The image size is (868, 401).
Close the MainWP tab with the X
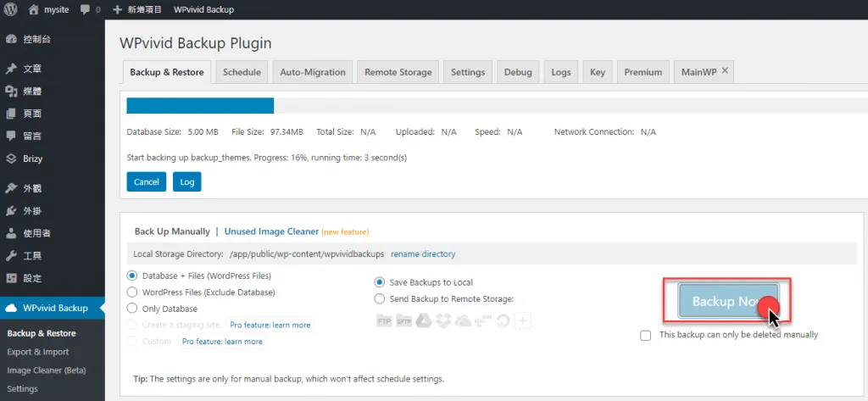(725, 71)
